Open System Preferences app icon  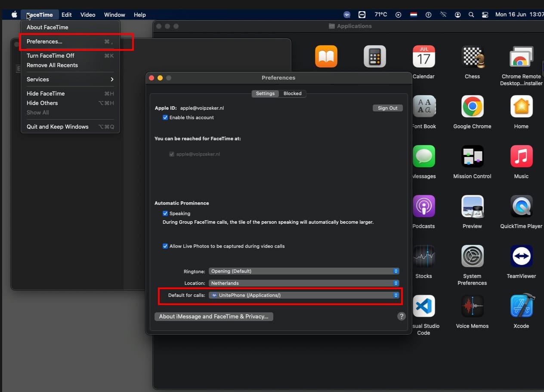472,256
